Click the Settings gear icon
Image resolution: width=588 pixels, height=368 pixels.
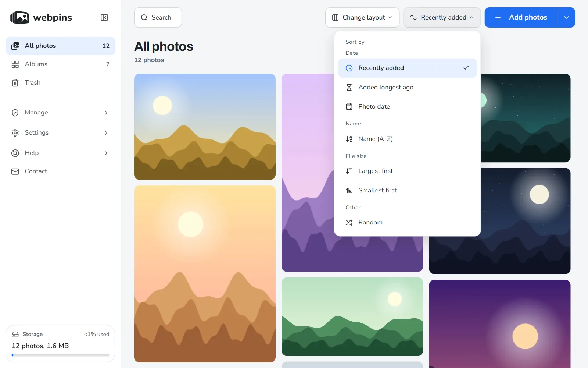click(15, 133)
